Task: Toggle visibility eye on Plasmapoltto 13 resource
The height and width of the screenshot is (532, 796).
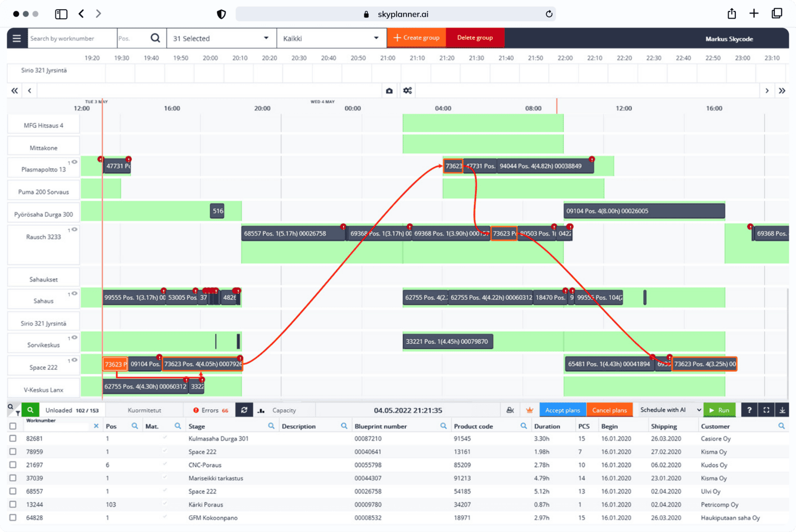Action: pyautogui.click(x=75, y=162)
